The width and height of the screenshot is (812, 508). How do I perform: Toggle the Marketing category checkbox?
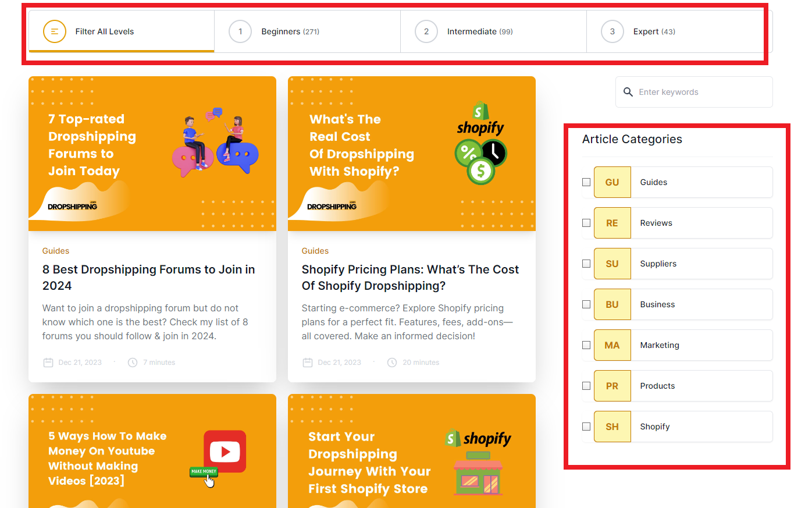pos(586,345)
